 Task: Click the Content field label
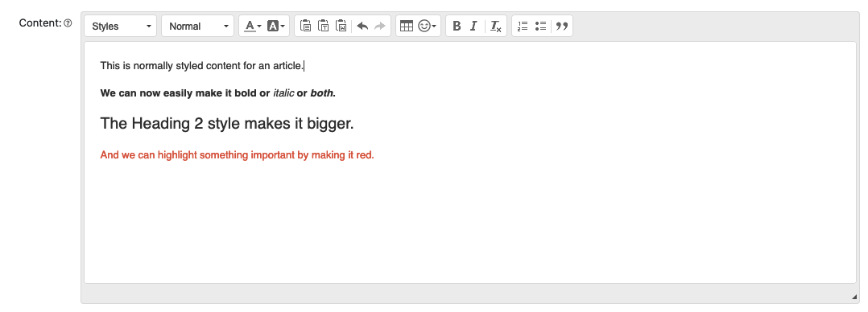[40, 23]
